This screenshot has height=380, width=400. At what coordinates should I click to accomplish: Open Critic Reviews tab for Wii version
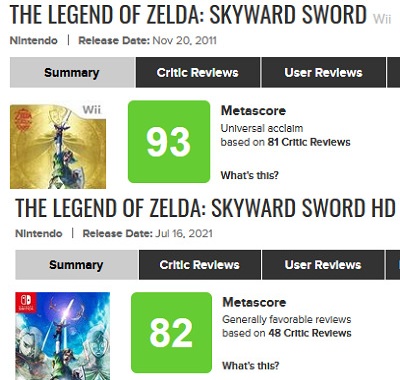pos(198,72)
